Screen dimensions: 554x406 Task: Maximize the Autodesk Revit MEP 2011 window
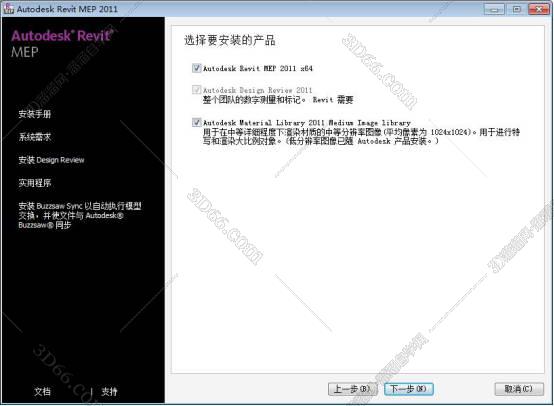point(516,9)
